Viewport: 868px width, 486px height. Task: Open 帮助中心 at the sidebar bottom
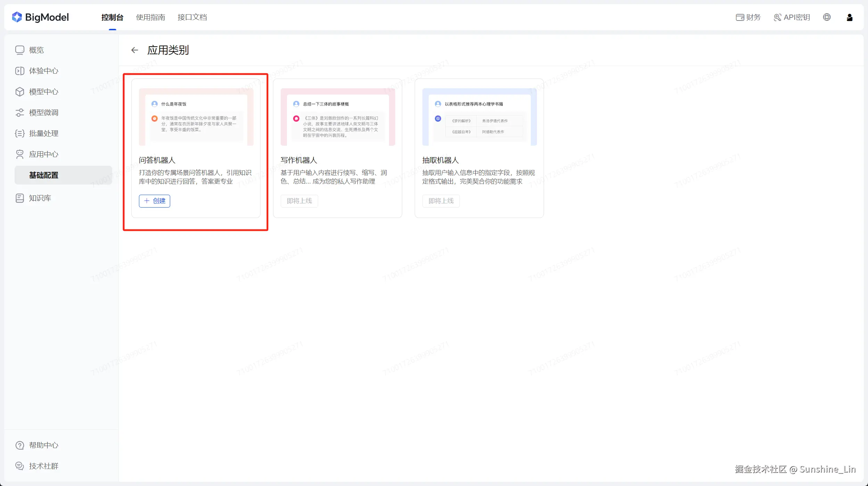pos(43,445)
